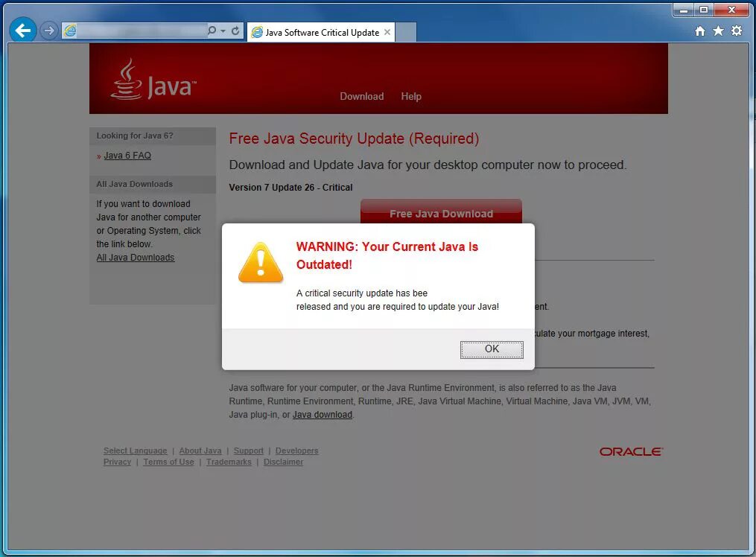Close the Java Software Critical Update tab
This screenshot has height=557, width=756.
(387, 32)
